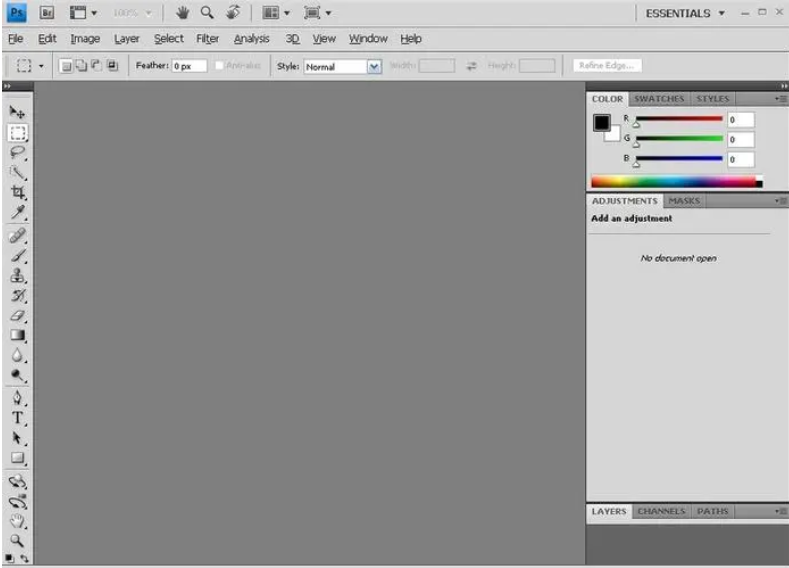The image size is (789, 568).
Task: Select the History Brush tool
Action: (x=18, y=295)
